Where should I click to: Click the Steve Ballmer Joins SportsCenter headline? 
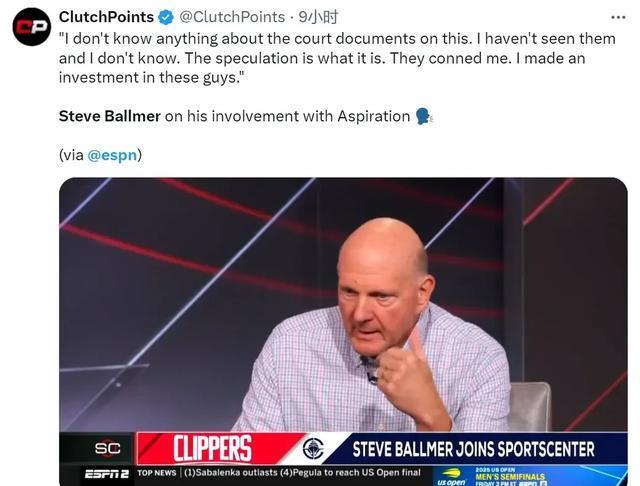[473, 449]
